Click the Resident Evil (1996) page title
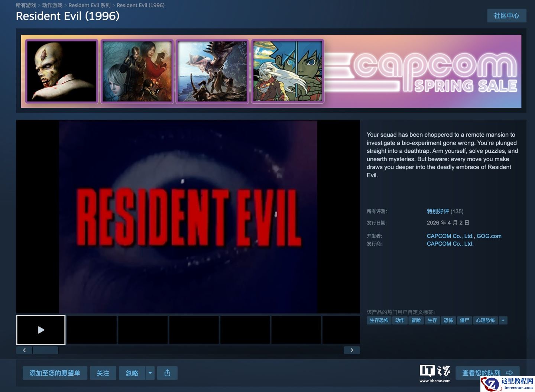Image resolution: width=535 pixels, height=392 pixels. [68, 16]
